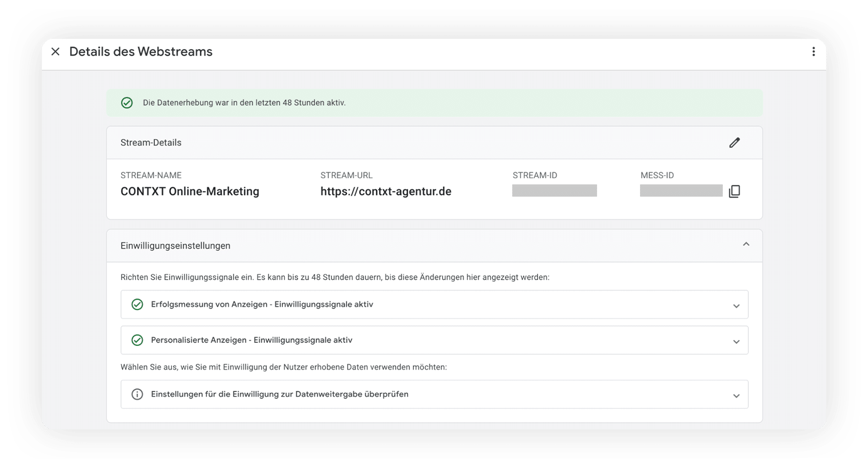The height and width of the screenshot is (474, 868).
Task: Click the Einwilligungseinstellungen heading
Action: point(175,246)
